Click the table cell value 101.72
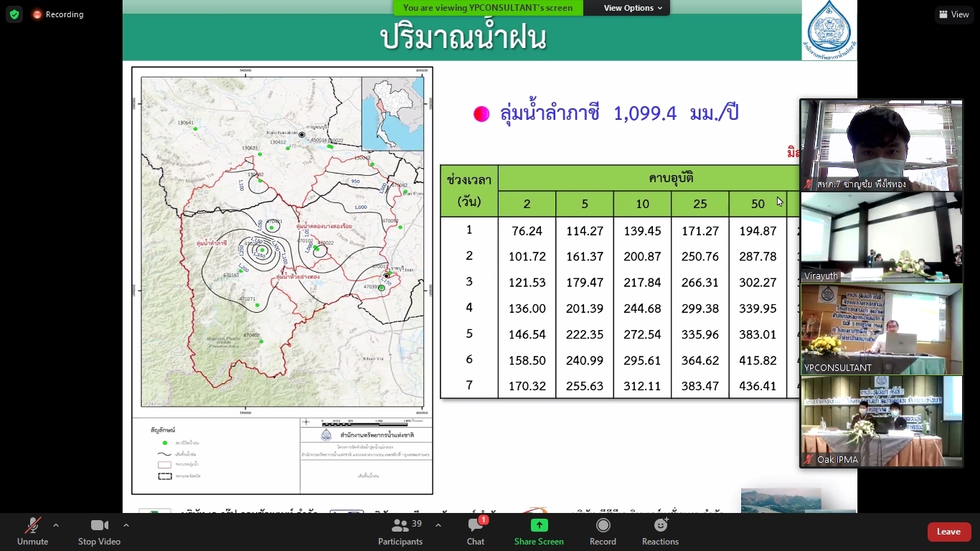 click(x=527, y=257)
